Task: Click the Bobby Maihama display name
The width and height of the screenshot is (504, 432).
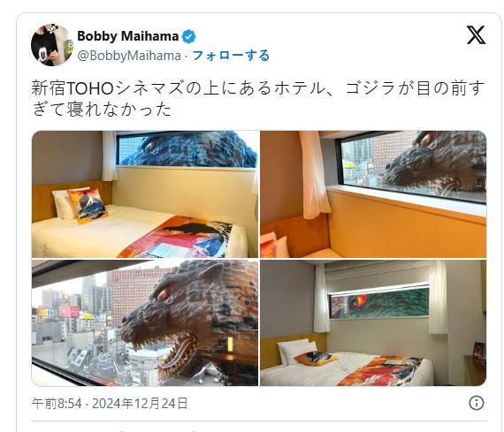Action: [x=128, y=36]
